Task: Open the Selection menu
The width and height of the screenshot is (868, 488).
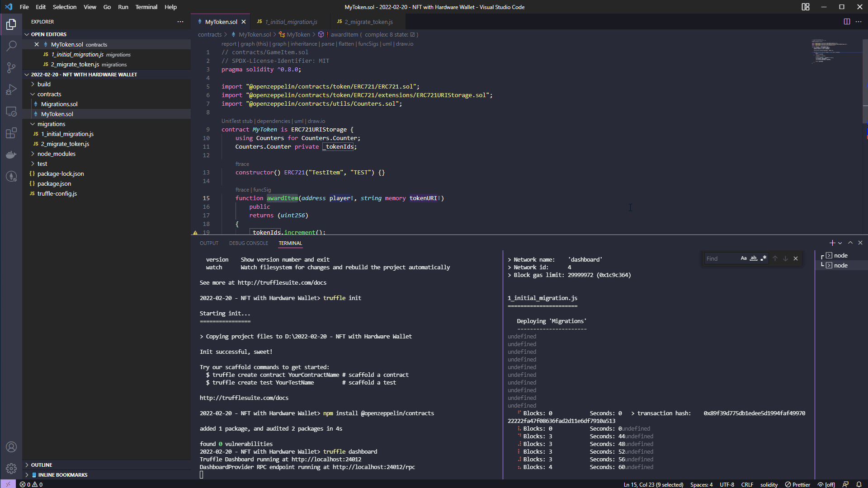Action: click(x=65, y=7)
